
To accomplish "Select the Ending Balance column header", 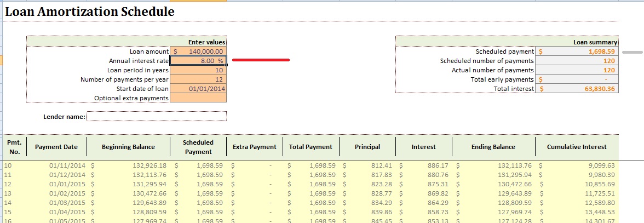I will [493, 147].
